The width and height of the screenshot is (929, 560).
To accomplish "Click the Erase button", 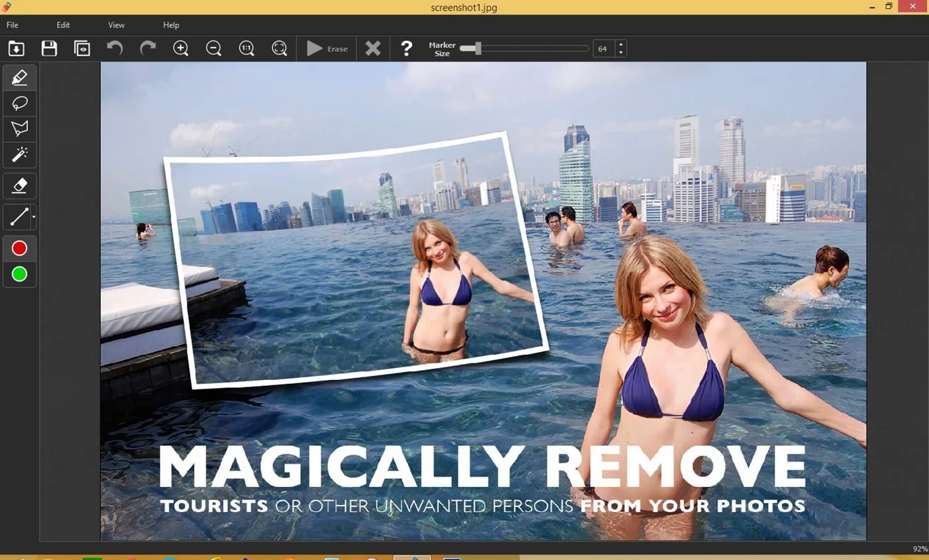I will pyautogui.click(x=327, y=48).
